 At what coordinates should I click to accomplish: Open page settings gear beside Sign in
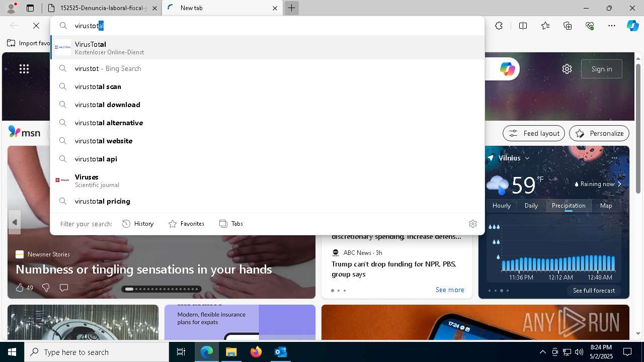(x=567, y=69)
